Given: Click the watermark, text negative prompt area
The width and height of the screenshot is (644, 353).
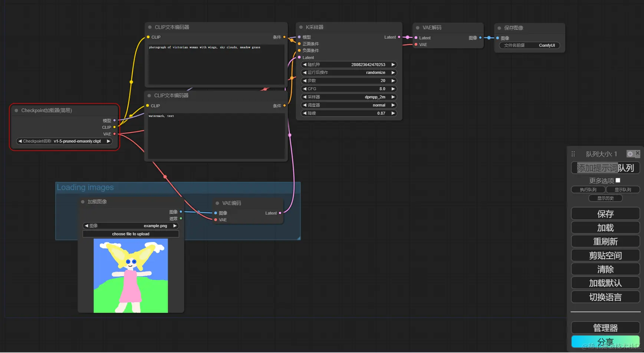Looking at the screenshot, I should 217,136.
